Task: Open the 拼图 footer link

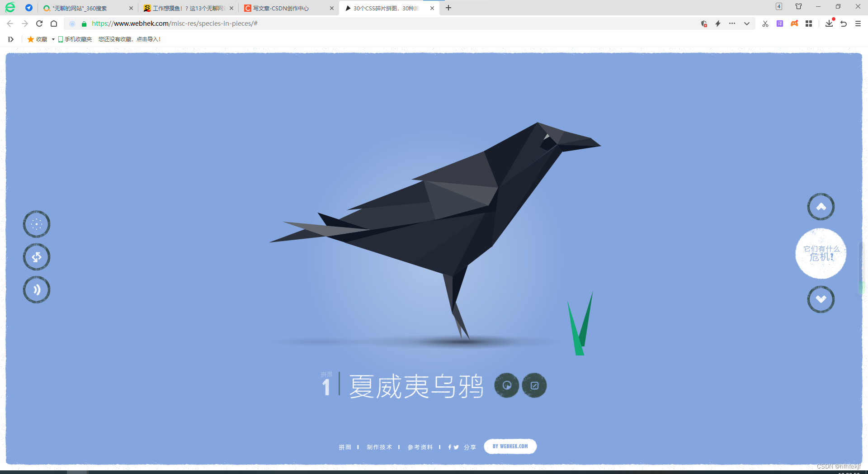Action: tap(345, 447)
